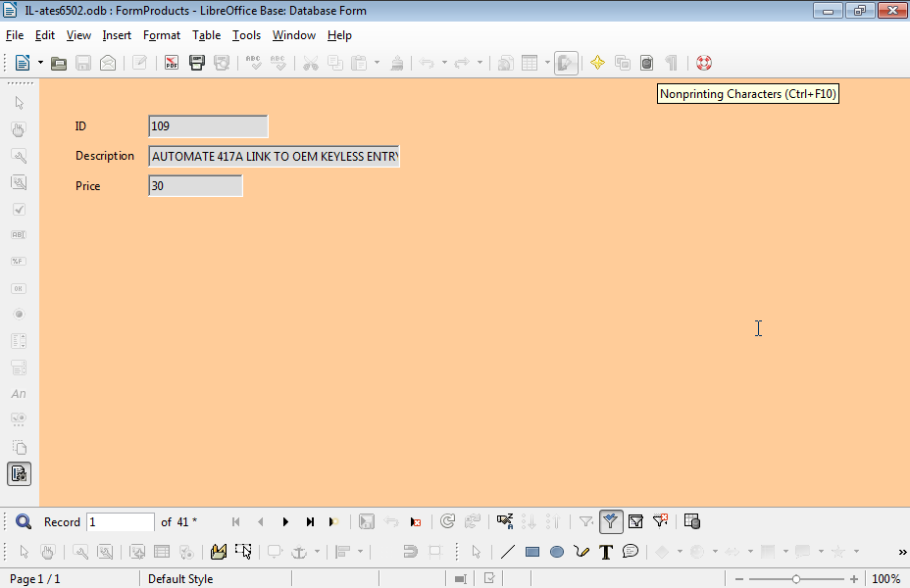Toggle the Gallery icon
Screen dimensions: 910x588
[x=623, y=63]
